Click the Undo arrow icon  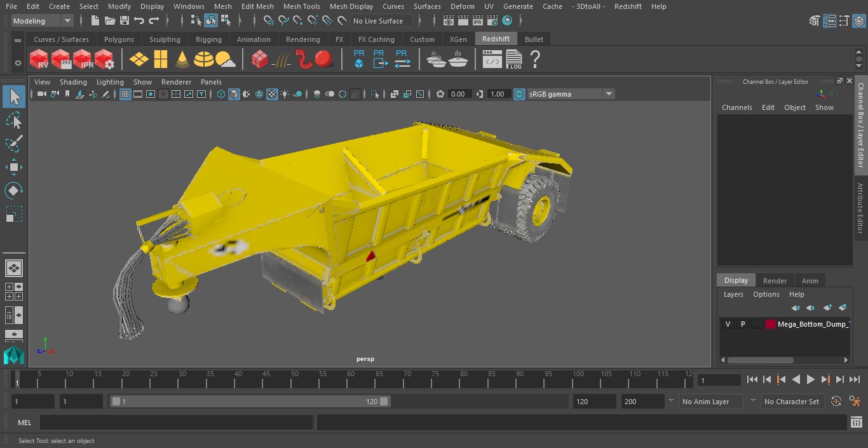click(139, 21)
